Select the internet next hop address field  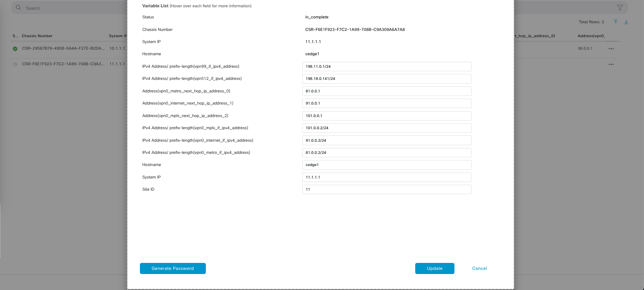pyautogui.click(x=386, y=103)
